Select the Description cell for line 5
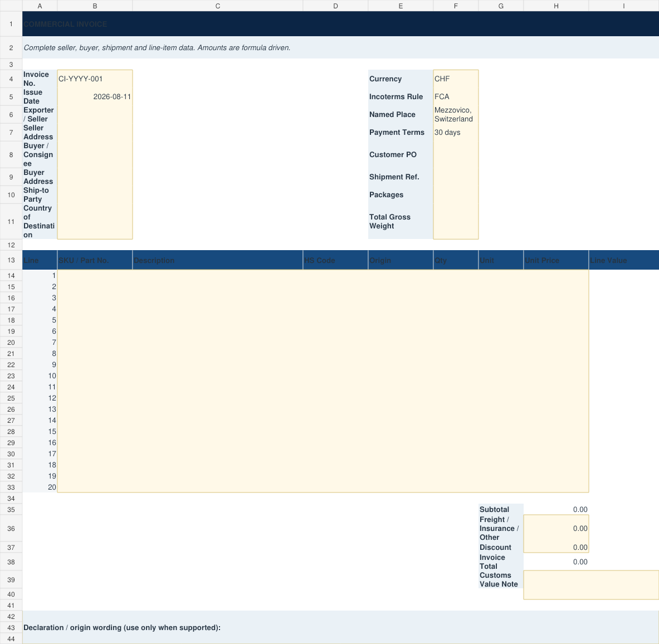Image resolution: width=659 pixels, height=644 pixels. pyautogui.click(x=218, y=320)
